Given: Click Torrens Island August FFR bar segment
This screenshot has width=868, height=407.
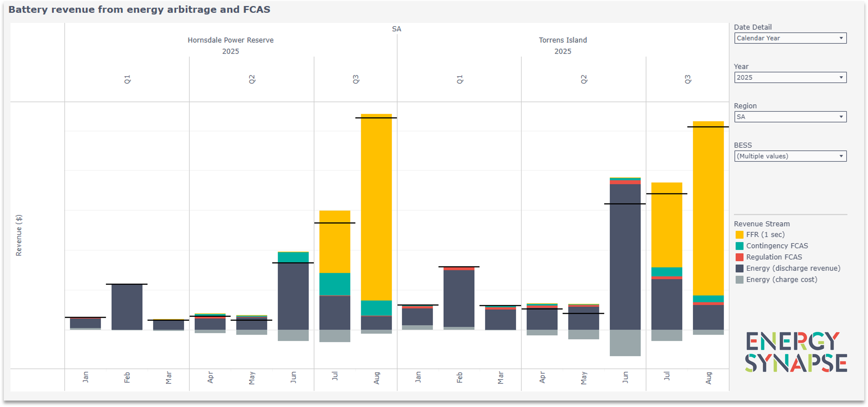Looking at the screenshot, I should 708,208.
